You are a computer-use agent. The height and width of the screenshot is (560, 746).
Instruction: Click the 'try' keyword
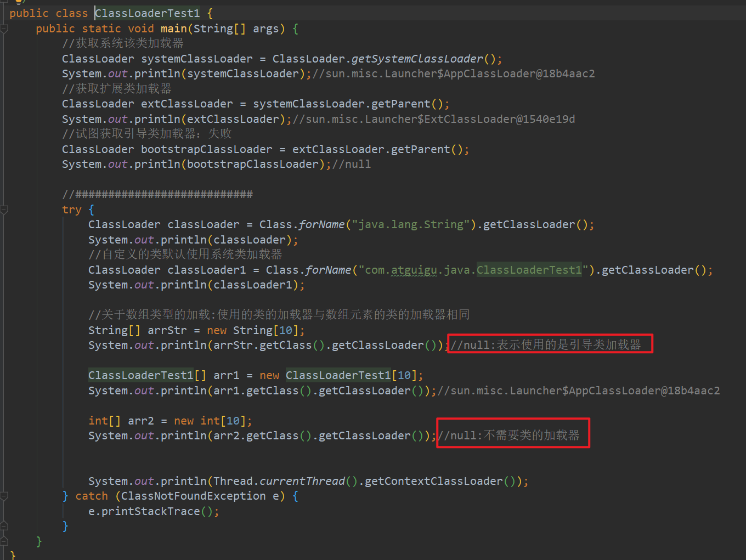pyautogui.click(x=72, y=210)
